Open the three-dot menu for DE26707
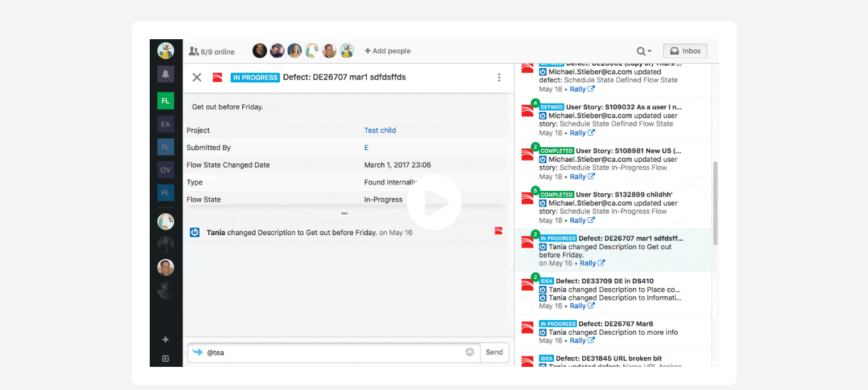 [x=499, y=77]
